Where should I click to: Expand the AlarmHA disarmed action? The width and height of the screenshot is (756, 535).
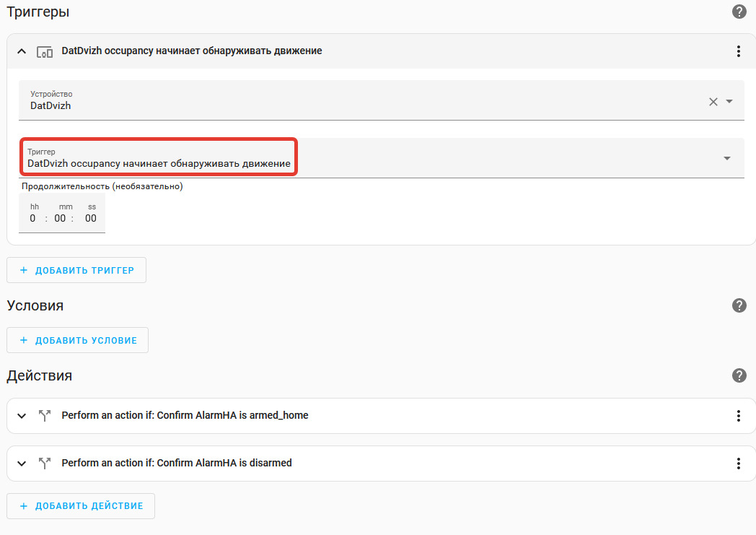click(x=22, y=463)
